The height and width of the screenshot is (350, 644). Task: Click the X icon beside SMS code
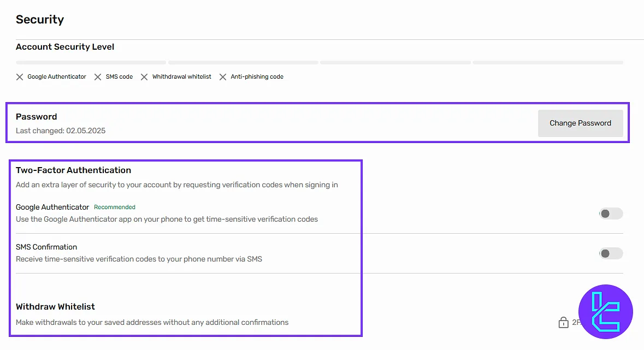click(98, 77)
